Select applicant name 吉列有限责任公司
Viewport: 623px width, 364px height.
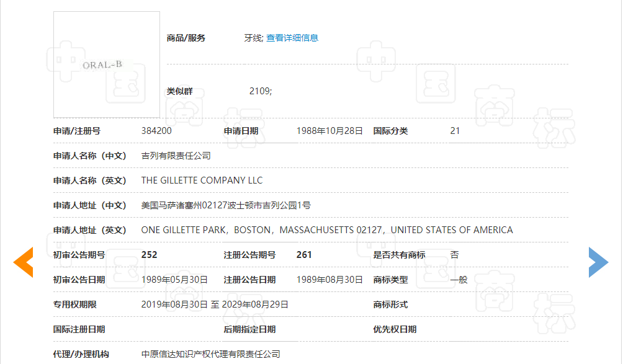176,156
